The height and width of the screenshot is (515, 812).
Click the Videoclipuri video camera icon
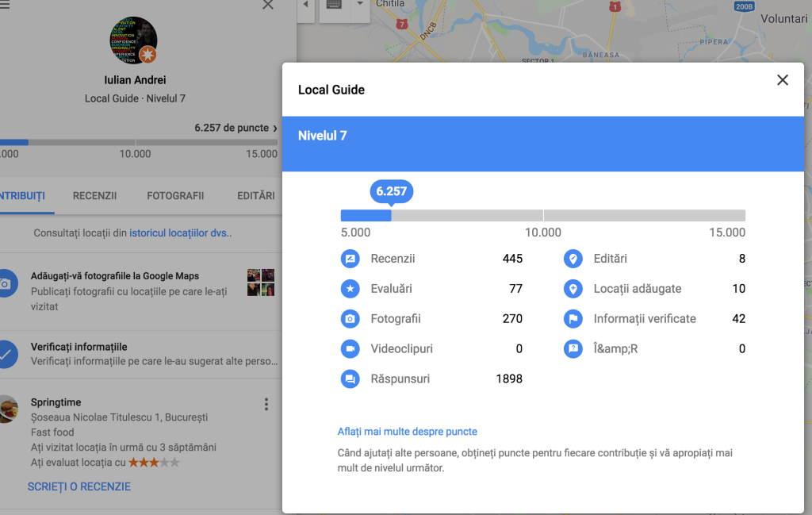tap(350, 348)
